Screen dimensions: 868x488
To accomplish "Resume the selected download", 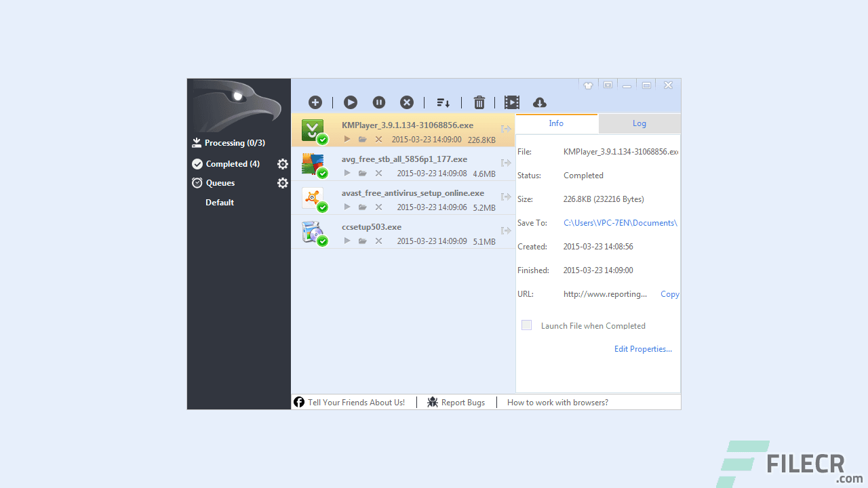I will 350,102.
